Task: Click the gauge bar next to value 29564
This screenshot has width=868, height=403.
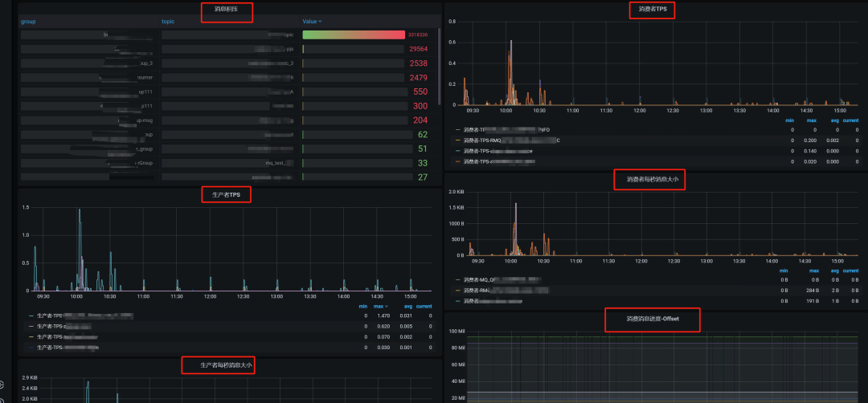Action: tap(354, 49)
